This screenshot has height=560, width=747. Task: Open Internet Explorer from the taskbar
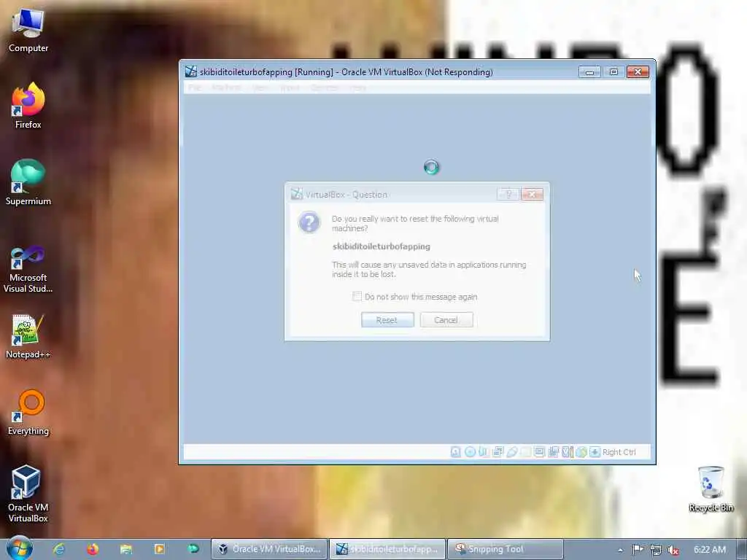click(x=59, y=549)
